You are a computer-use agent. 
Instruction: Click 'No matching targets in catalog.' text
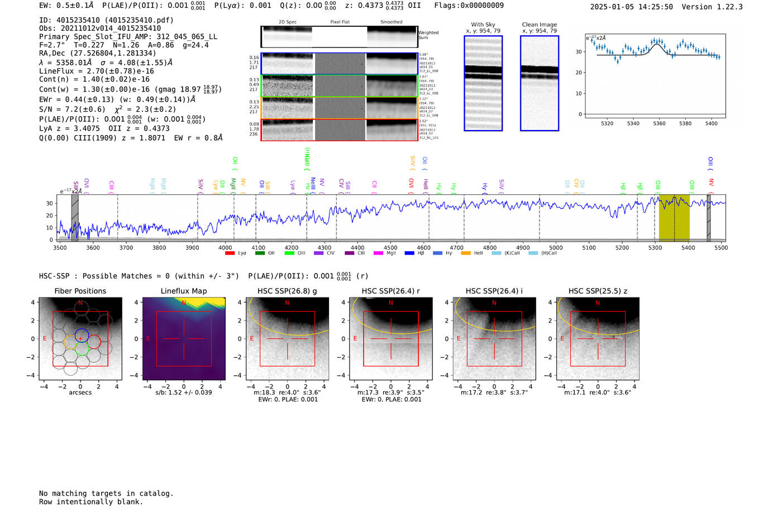(106, 493)
